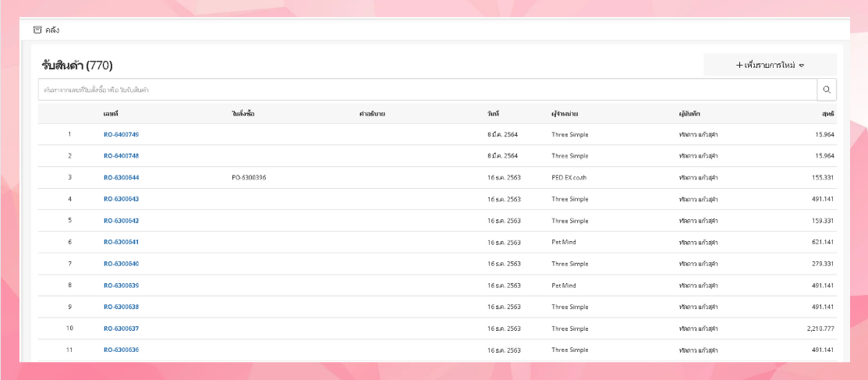Click Three Simple in row RO-6400749
Image resolution: width=868 pixels, height=380 pixels.
[569, 134]
